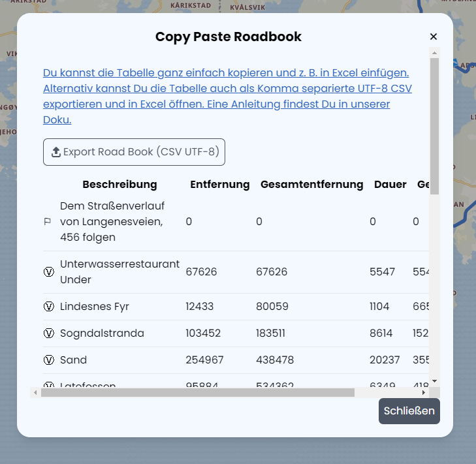Click the waypoint icon beside Sand

coord(48,360)
